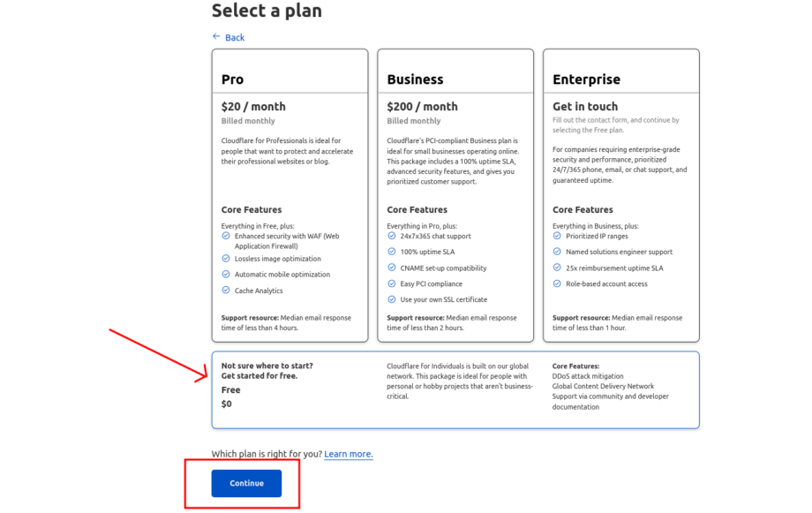Click the checkmark beside Lossless image optimization
The image size is (812, 513).
pyautogui.click(x=226, y=258)
